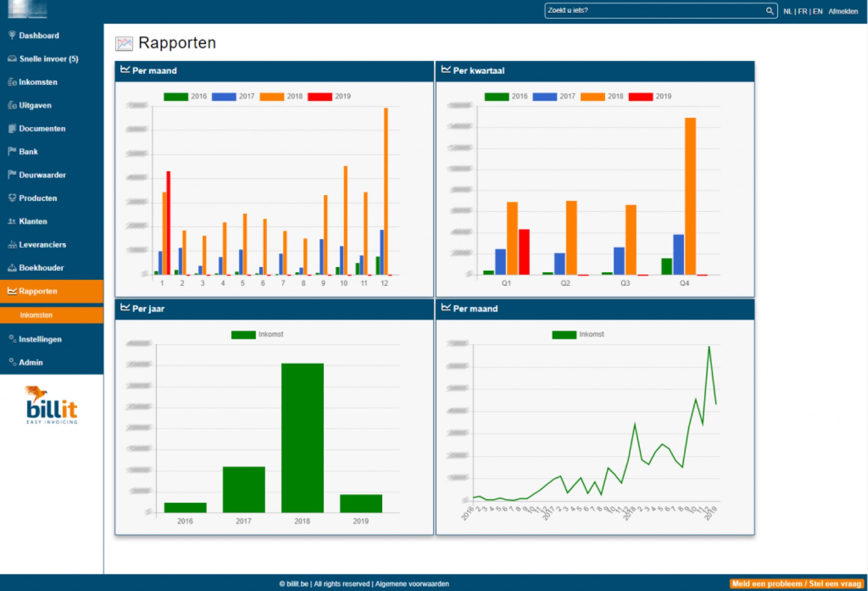Click the Snelle invoer icon
868x591 pixels.
click(12, 59)
